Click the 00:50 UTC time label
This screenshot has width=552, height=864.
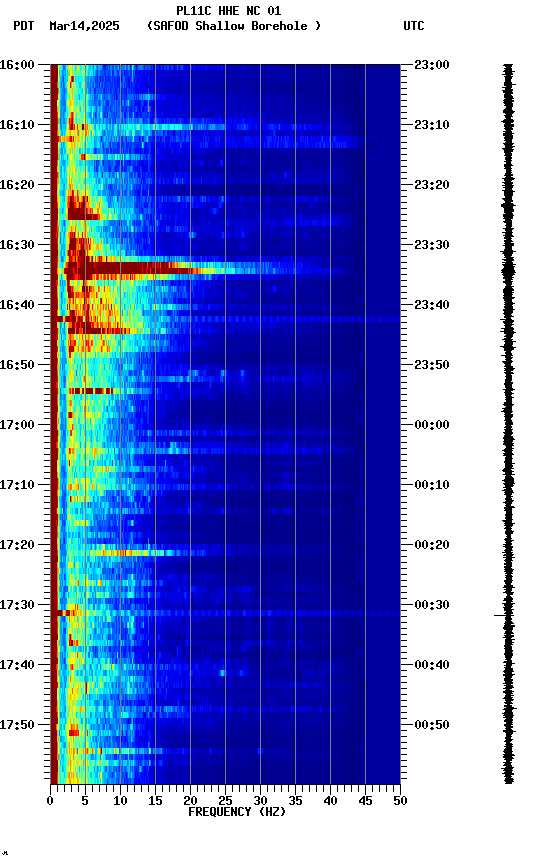(x=432, y=725)
